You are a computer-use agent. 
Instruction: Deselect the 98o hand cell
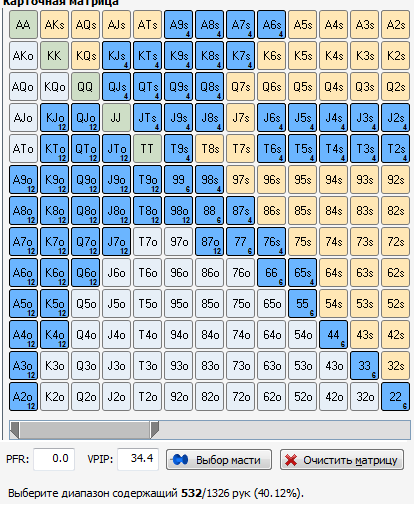click(x=178, y=211)
